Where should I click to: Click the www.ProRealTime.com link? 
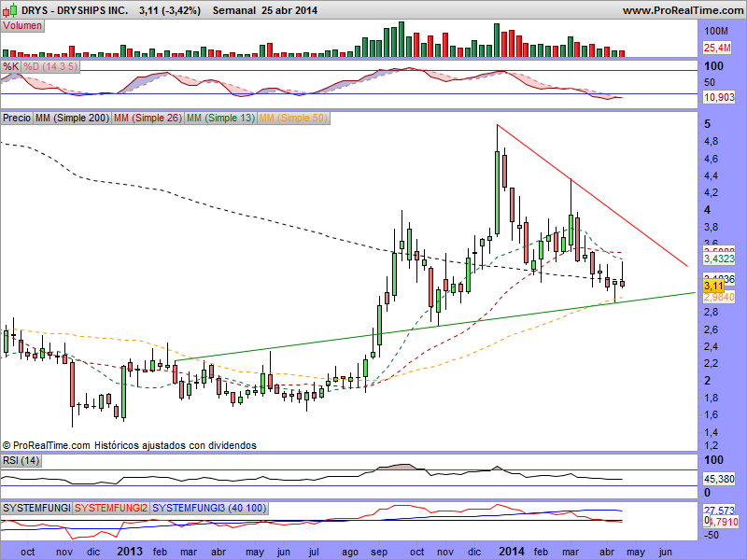pos(684,10)
